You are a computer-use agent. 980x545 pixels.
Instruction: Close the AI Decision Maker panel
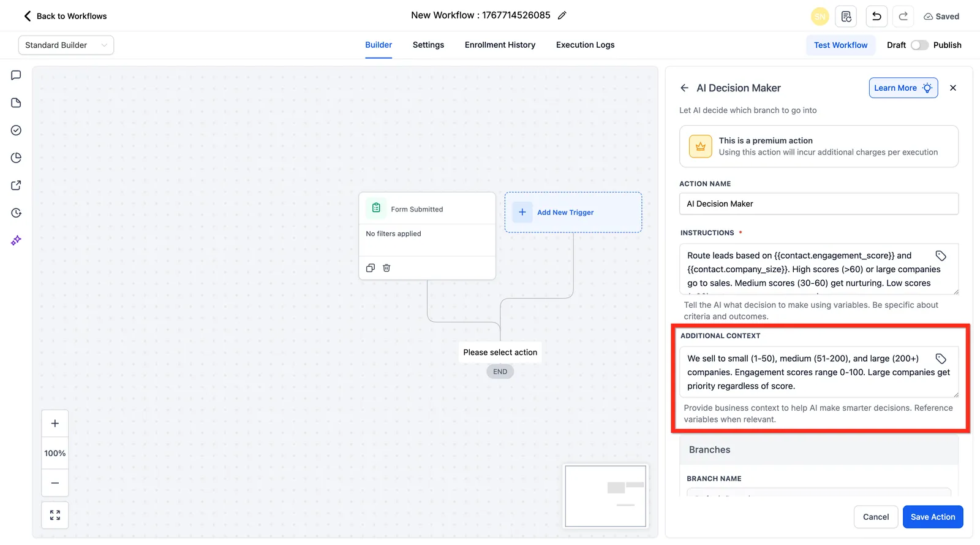953,88
